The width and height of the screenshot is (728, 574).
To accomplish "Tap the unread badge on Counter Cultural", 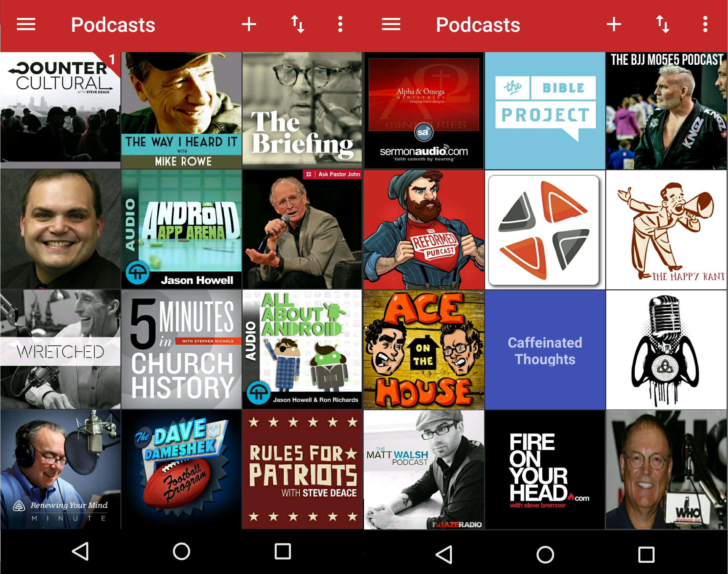I will click(x=111, y=60).
